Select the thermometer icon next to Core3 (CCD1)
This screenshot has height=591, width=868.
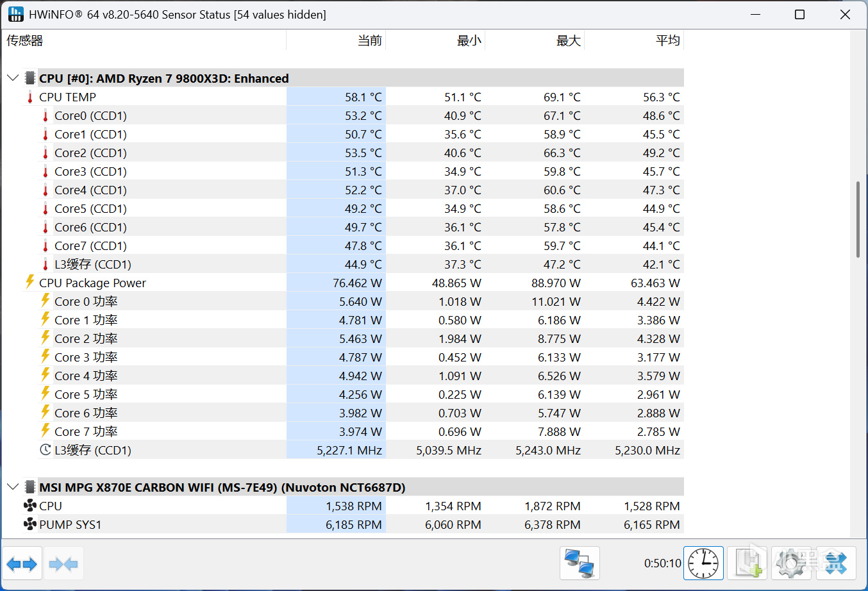[46, 172]
